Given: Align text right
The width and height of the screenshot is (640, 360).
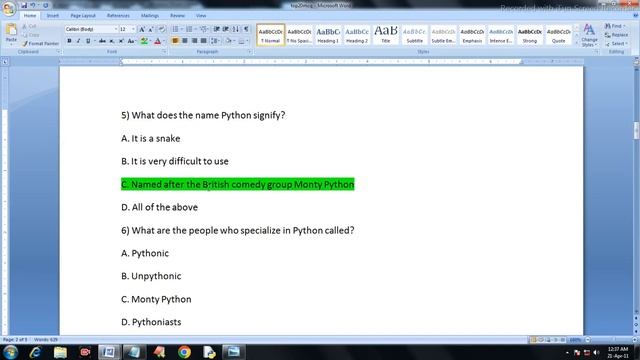Looking at the screenshot, I should 194,41.
